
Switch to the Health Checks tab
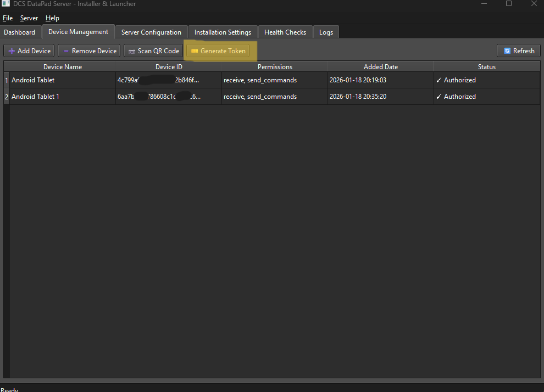click(285, 32)
